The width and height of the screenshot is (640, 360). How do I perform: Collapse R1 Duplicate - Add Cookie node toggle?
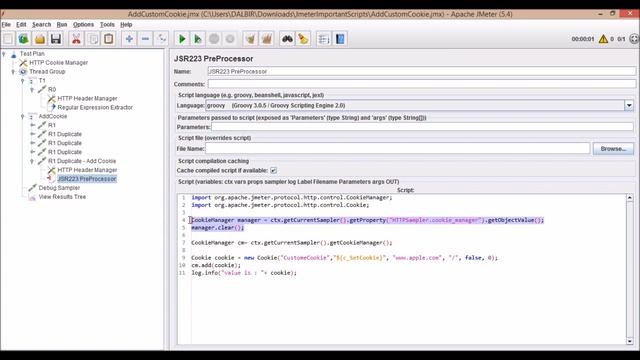(32, 161)
